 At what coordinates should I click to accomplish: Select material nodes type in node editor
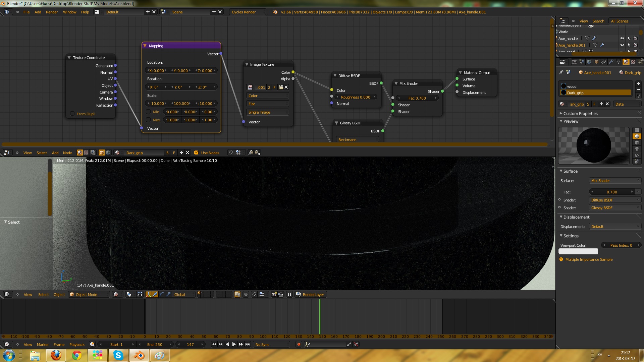80,153
